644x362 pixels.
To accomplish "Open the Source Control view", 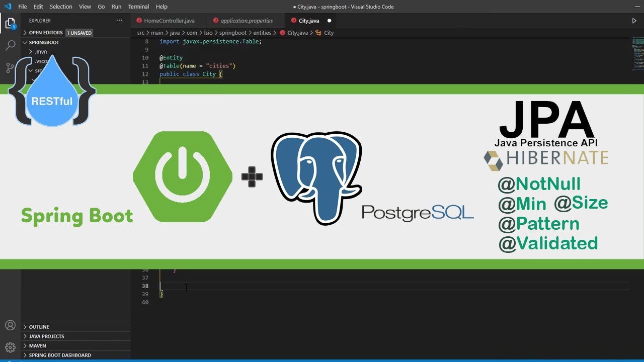I will pyautogui.click(x=10, y=68).
